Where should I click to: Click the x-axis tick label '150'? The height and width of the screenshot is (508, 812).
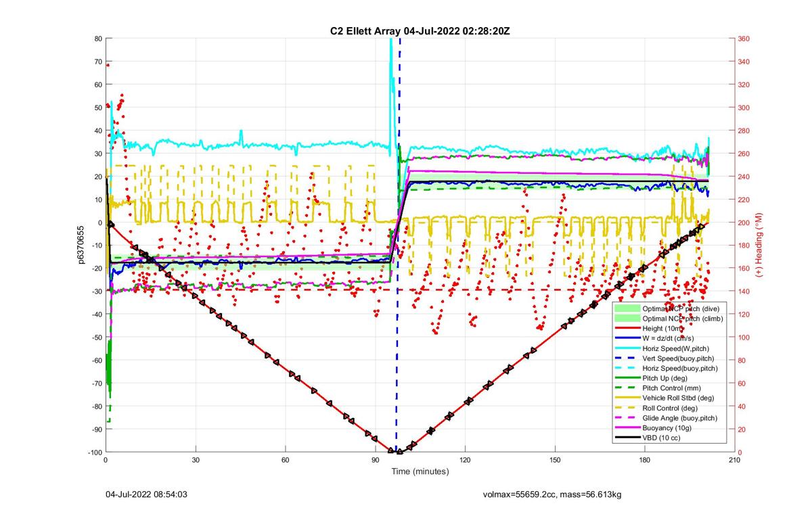(x=555, y=460)
